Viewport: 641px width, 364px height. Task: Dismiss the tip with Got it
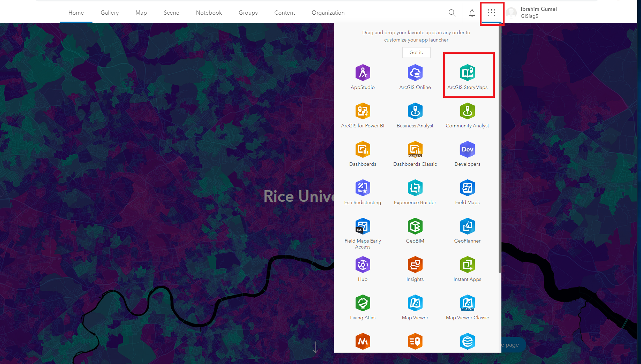pyautogui.click(x=416, y=52)
